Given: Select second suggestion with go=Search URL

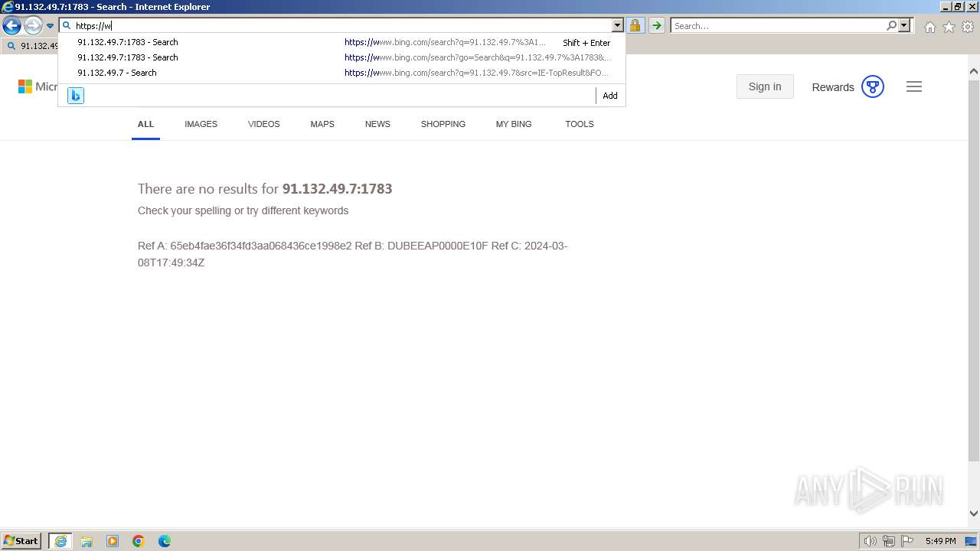Looking at the screenshot, I should pyautogui.click(x=341, y=57).
